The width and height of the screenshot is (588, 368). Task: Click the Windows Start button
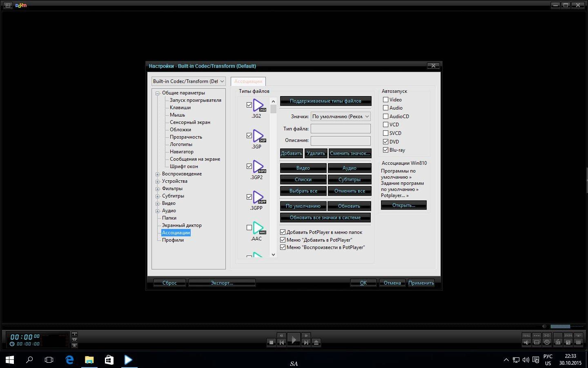[x=10, y=360]
